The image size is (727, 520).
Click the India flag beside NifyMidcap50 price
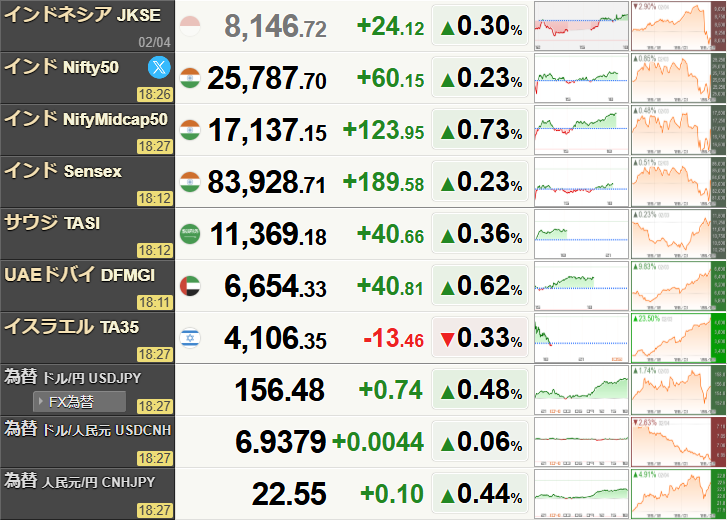190,130
